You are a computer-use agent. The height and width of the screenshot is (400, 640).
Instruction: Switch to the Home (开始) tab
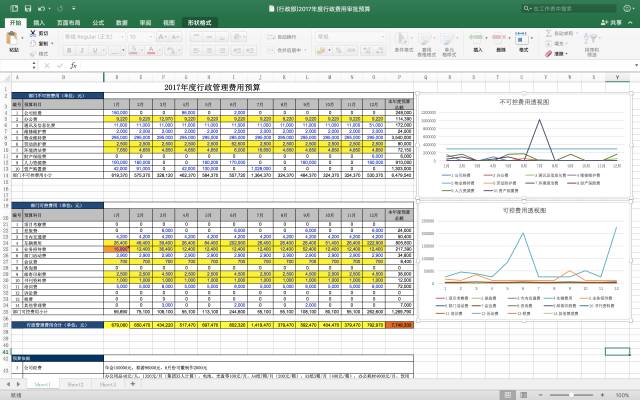click(x=16, y=22)
